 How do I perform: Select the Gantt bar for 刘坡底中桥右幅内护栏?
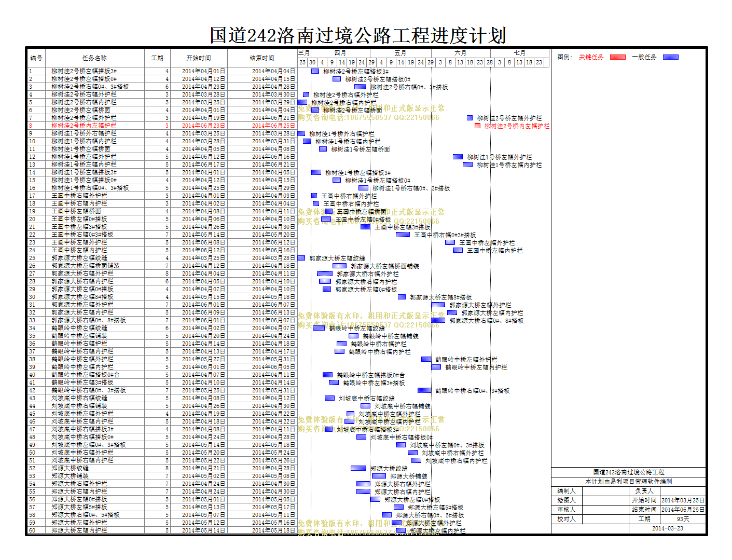point(416,460)
